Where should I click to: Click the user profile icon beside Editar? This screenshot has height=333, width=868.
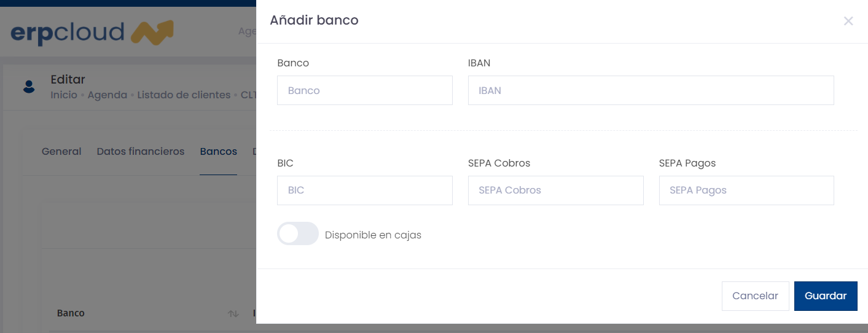(29, 87)
